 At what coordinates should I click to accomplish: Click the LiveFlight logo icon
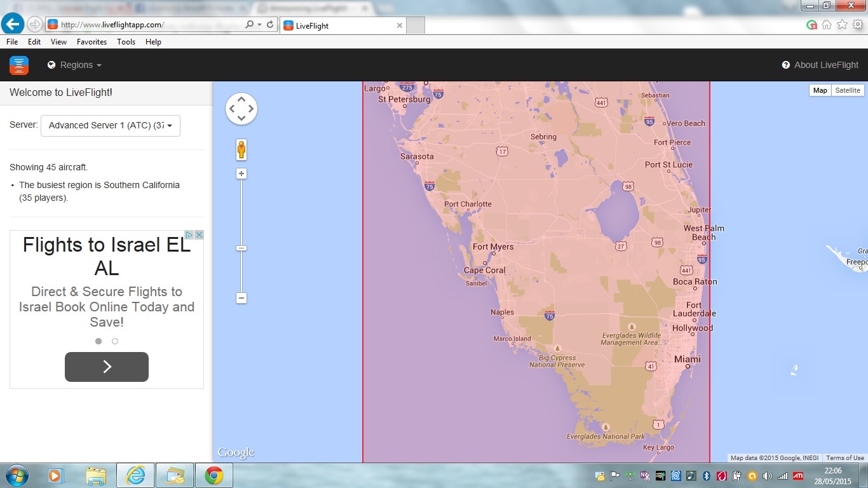click(19, 65)
